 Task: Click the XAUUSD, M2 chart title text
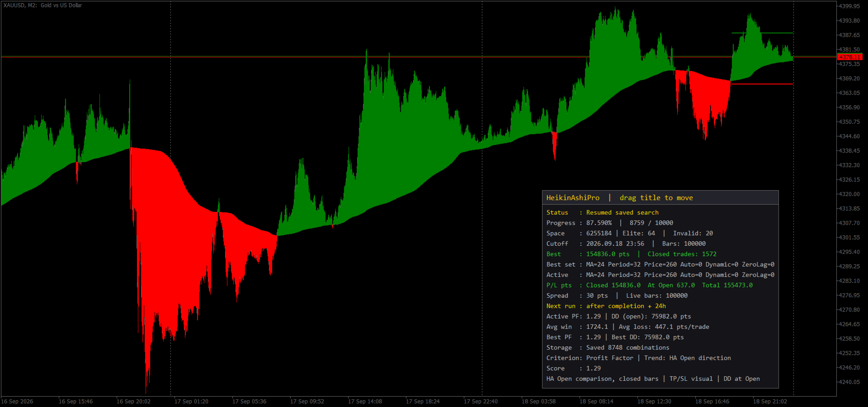[43, 5]
